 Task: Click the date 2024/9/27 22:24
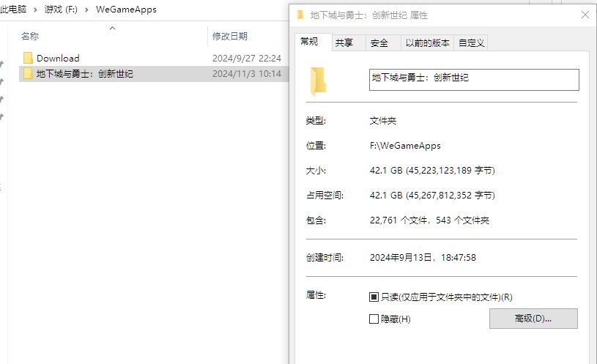coord(247,59)
